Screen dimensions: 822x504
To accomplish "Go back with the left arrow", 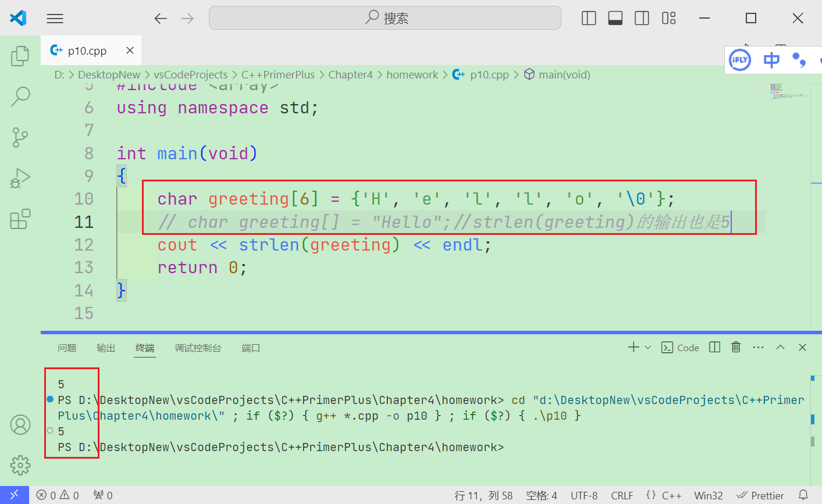I will click(x=161, y=19).
